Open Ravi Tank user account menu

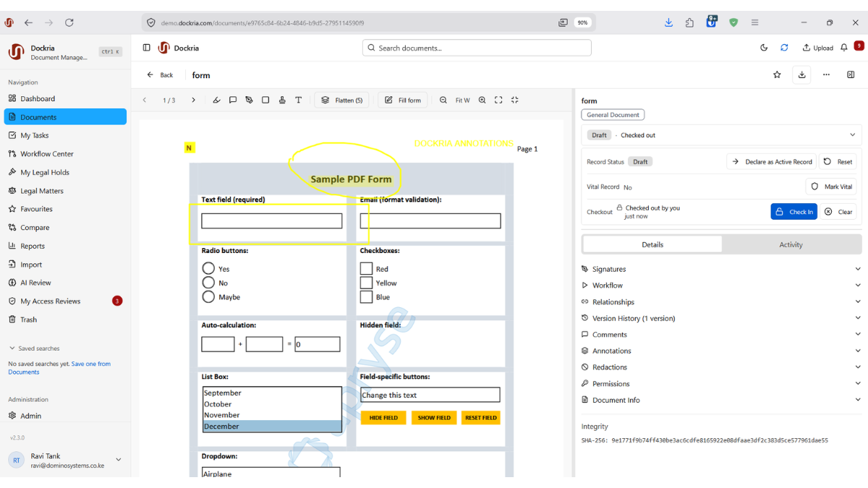point(65,461)
